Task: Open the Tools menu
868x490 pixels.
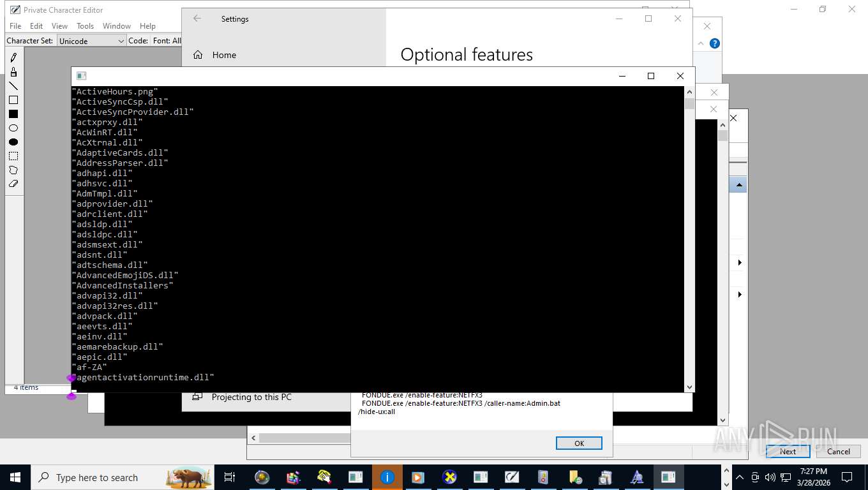Action: point(85,26)
